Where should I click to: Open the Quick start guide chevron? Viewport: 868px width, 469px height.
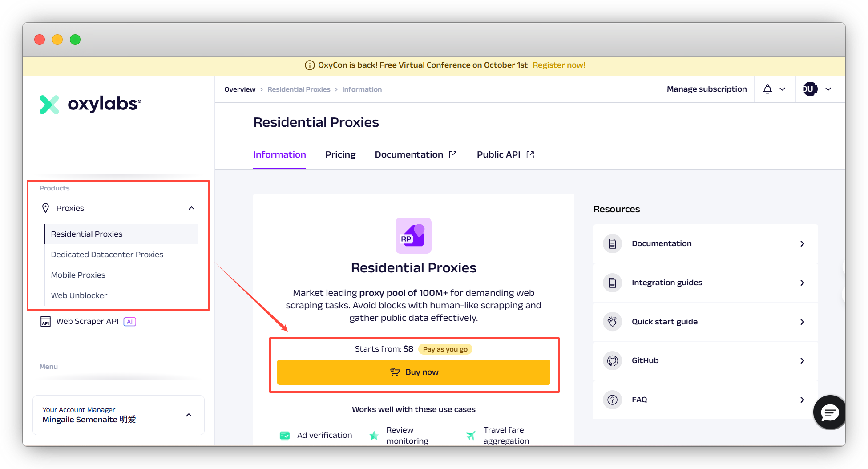point(802,322)
